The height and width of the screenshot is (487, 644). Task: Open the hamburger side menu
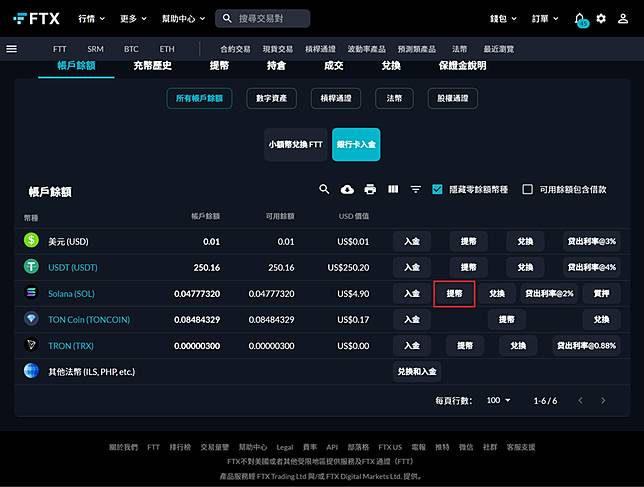coord(12,49)
